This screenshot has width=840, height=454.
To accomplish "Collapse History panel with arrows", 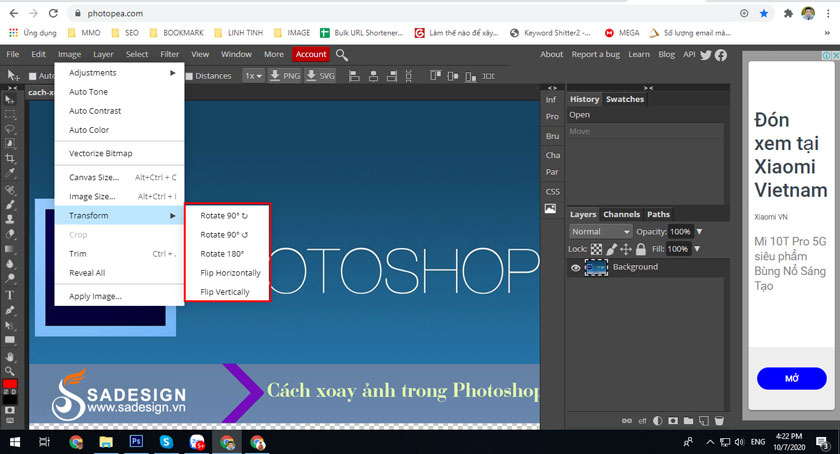I will (648, 87).
